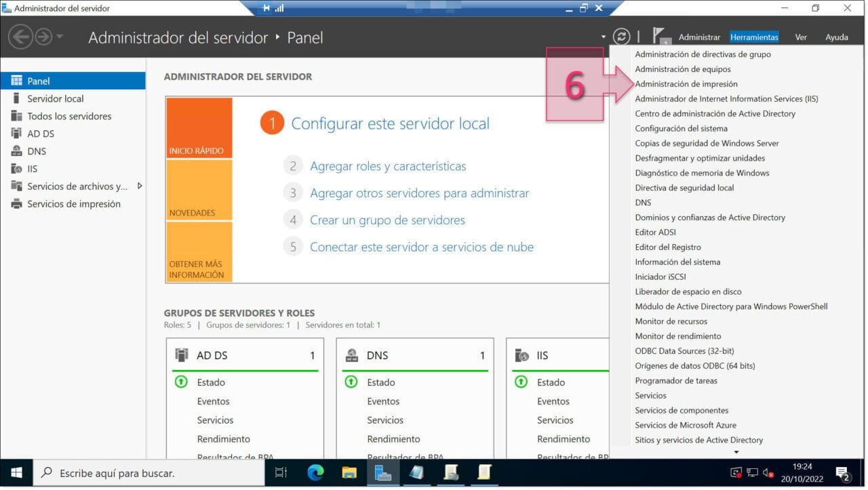Screen dimensions: 868x490
Task: Click the DNS role tile icon
Action: coord(351,355)
